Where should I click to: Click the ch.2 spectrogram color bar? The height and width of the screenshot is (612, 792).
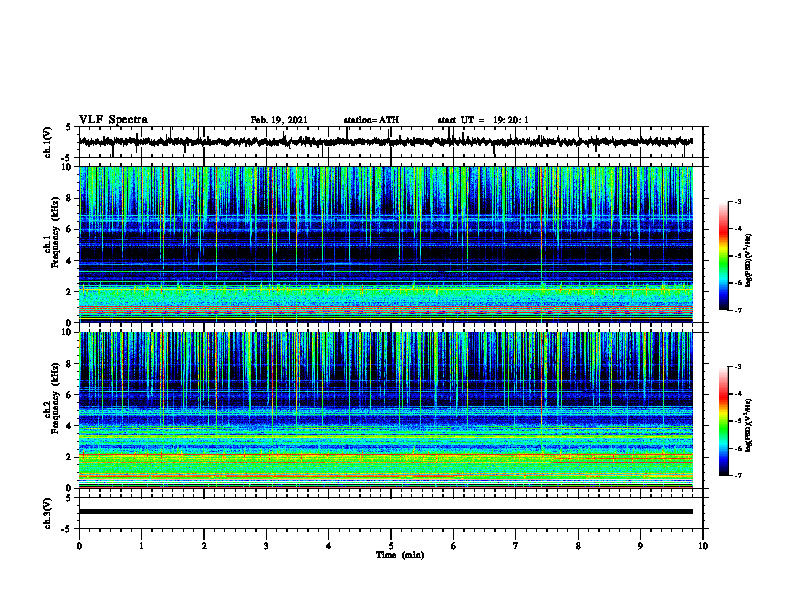pos(723,421)
